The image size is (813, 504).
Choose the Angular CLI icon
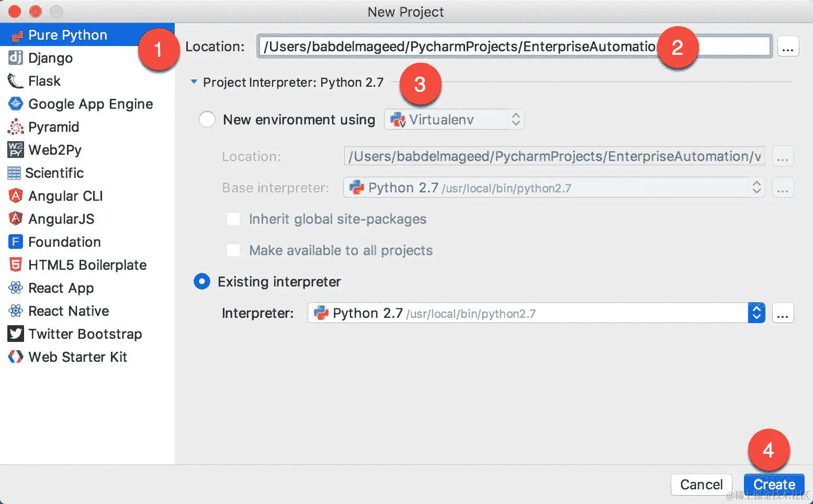tap(16, 196)
